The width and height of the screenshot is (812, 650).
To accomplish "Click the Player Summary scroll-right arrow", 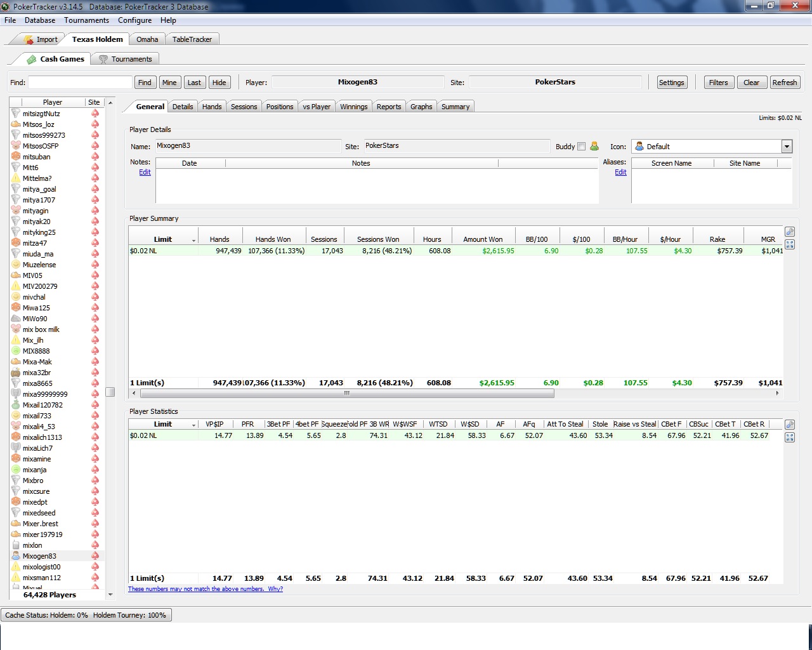I will coord(777,393).
